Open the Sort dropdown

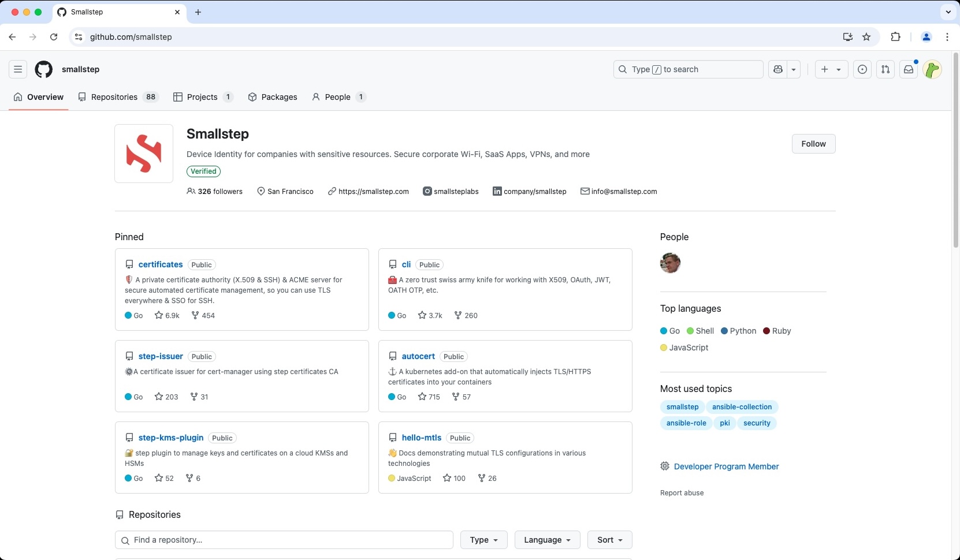(x=610, y=540)
